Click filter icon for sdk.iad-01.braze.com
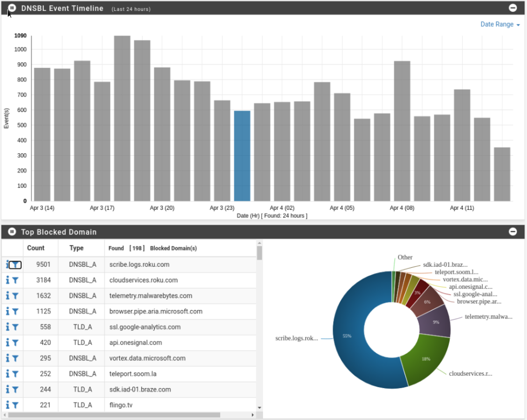Screen dimensions: 527x420 click(15, 390)
